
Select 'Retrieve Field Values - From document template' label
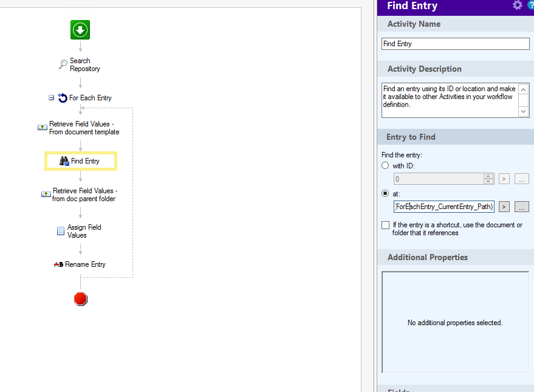tap(84, 128)
